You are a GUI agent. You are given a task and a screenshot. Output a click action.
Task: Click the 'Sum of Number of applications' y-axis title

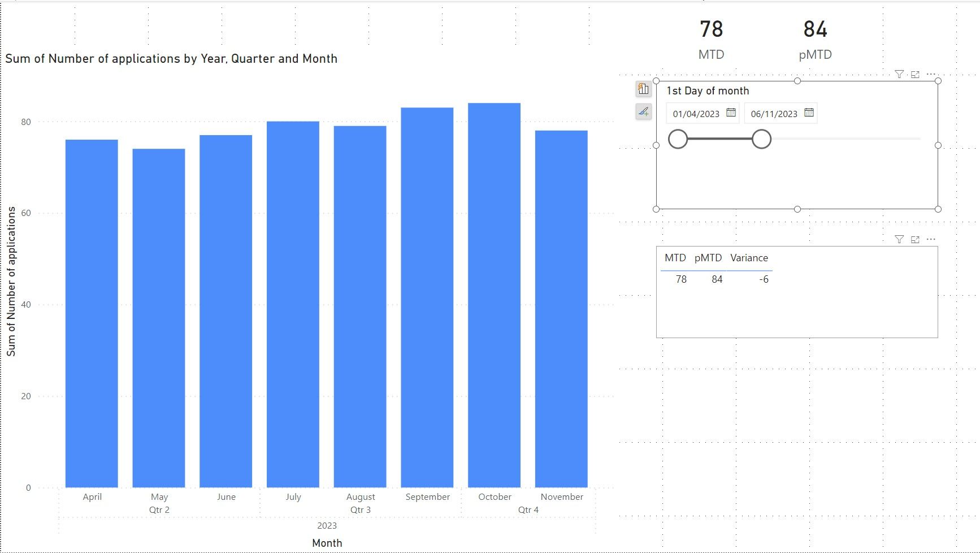[x=11, y=281]
